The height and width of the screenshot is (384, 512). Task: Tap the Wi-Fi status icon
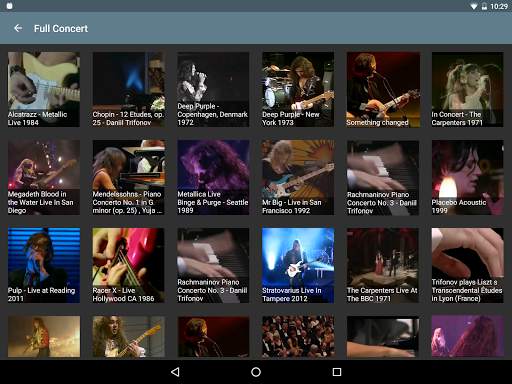pos(473,6)
